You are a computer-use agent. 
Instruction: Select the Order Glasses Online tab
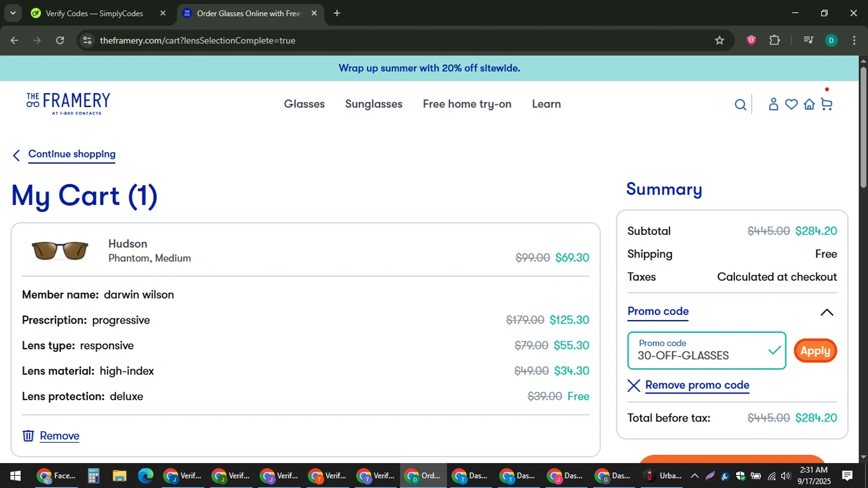coord(249,13)
